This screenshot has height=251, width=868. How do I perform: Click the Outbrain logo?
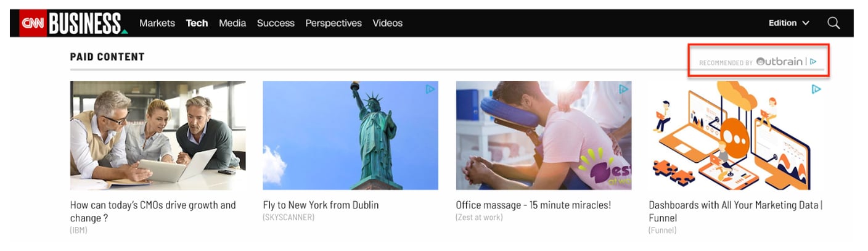click(x=779, y=62)
